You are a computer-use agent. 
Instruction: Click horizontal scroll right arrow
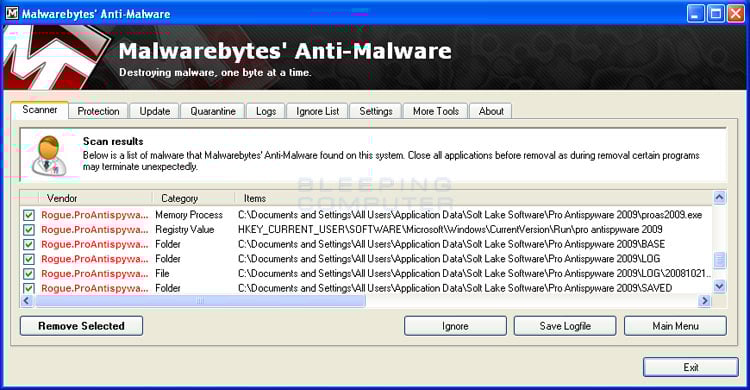tap(704, 301)
